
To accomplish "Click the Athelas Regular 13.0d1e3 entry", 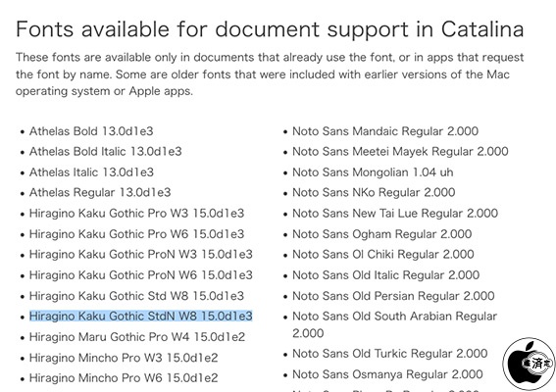I will click(x=100, y=192).
